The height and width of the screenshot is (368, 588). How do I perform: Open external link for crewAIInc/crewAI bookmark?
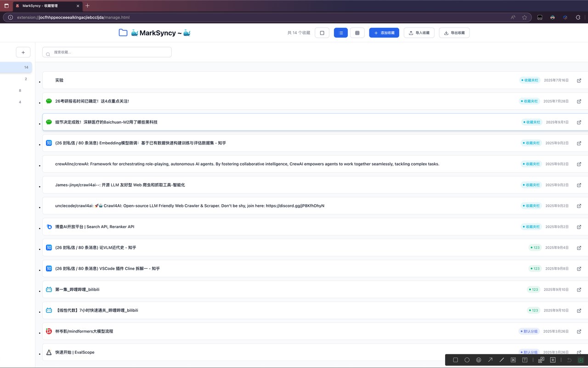pyautogui.click(x=579, y=164)
